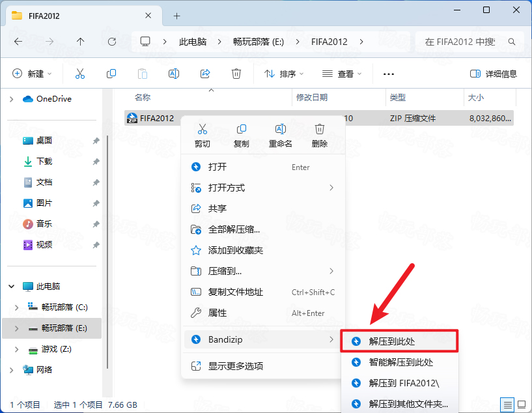This screenshot has width=532, height=413.
Task: Open 音乐 in the navigation pane
Action: (x=44, y=223)
